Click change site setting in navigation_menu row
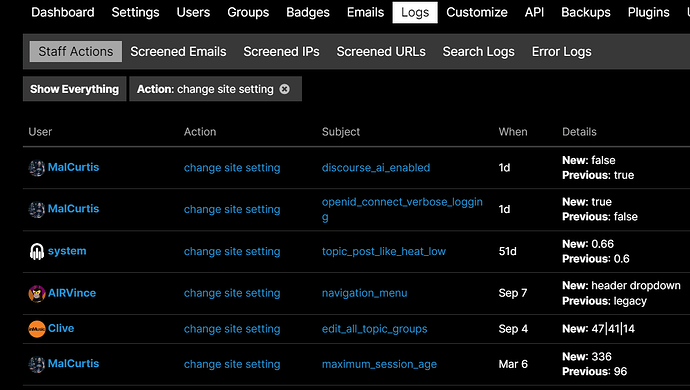This screenshot has width=690, height=390. (x=232, y=293)
